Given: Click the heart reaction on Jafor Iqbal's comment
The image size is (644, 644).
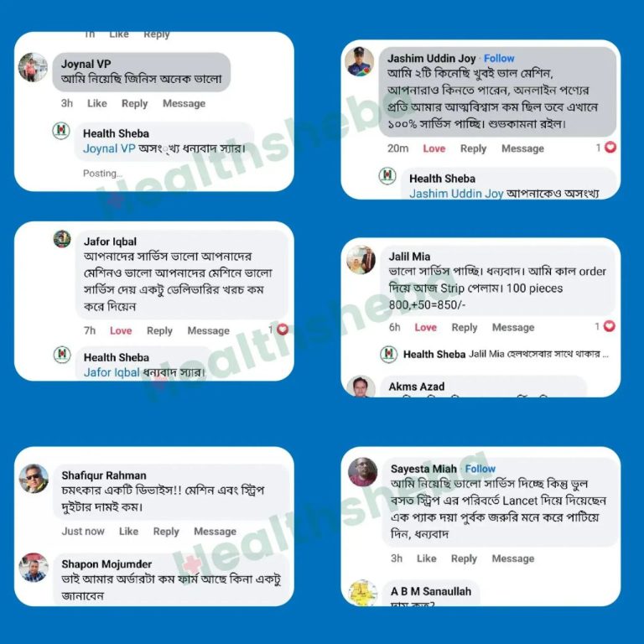Looking at the screenshot, I should pyautogui.click(x=283, y=329).
